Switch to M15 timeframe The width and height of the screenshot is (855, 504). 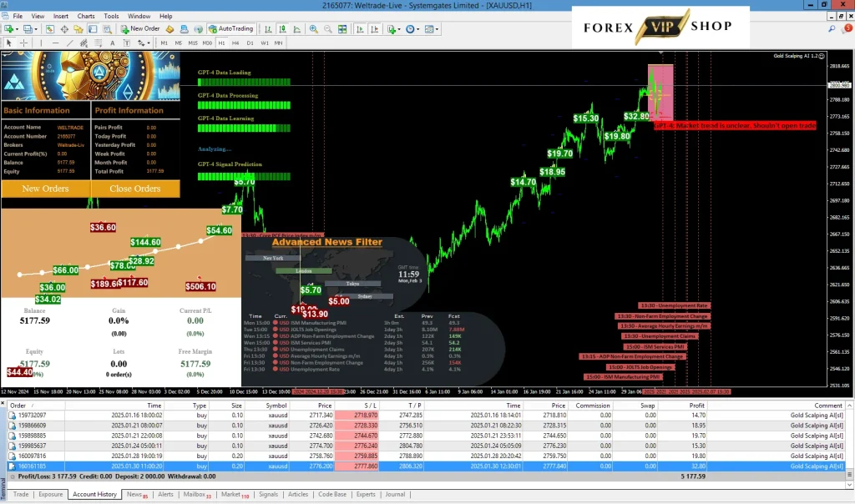[193, 43]
